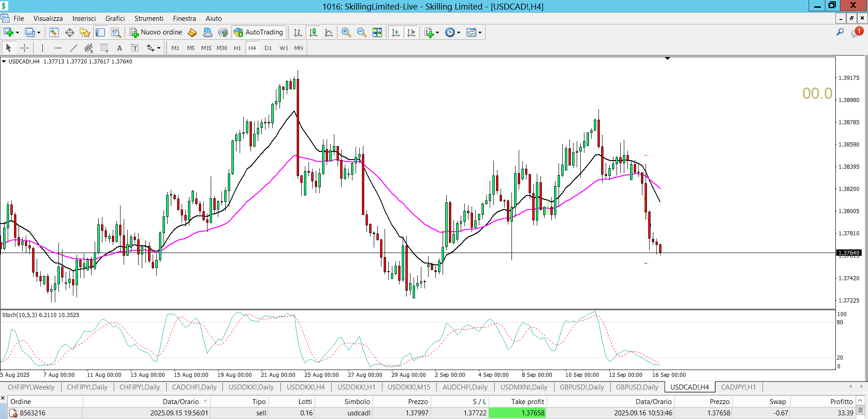Select the Equidistant Channel tool
868x419 pixels.
point(89,48)
